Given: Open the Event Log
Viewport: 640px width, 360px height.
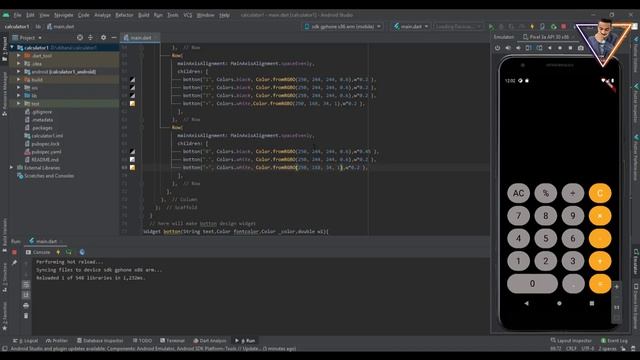Looking at the screenshot, I should pyautogui.click(x=614, y=340).
